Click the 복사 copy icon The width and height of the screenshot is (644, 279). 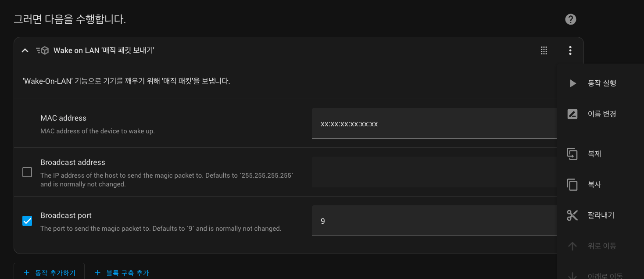click(x=572, y=185)
